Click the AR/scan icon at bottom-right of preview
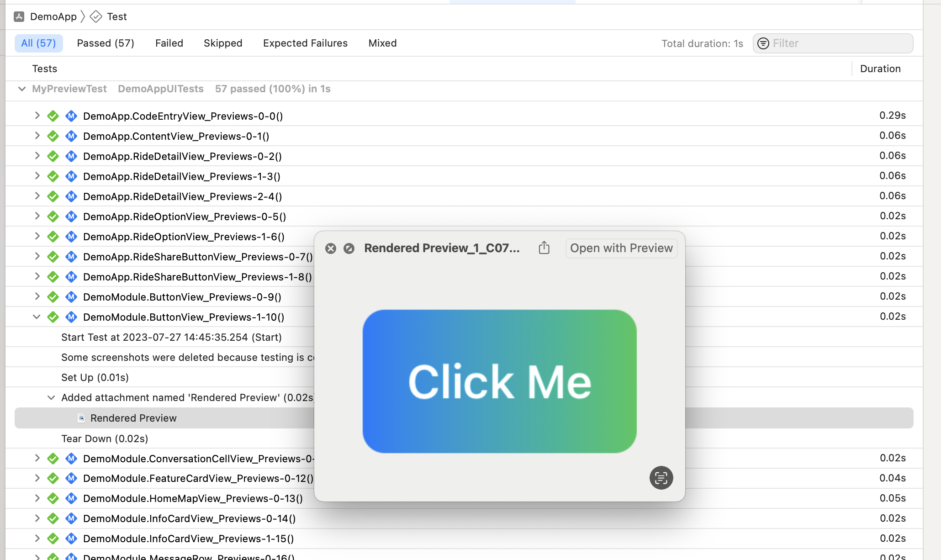 point(661,478)
